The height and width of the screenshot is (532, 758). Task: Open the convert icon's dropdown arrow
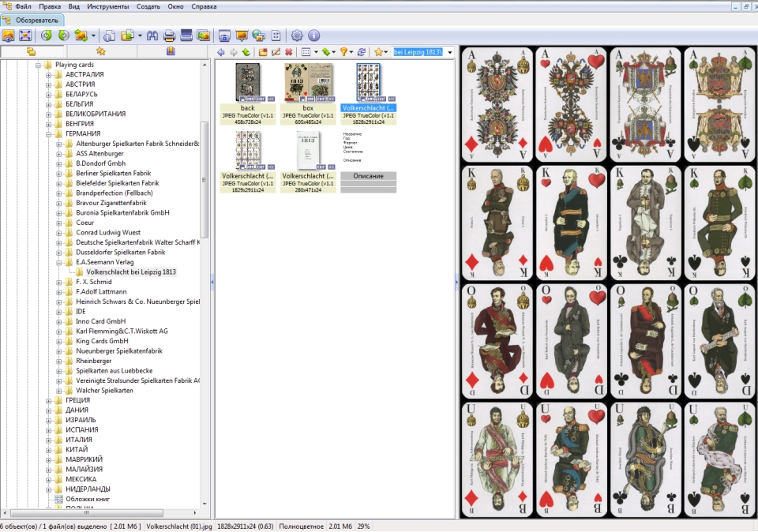click(x=93, y=36)
